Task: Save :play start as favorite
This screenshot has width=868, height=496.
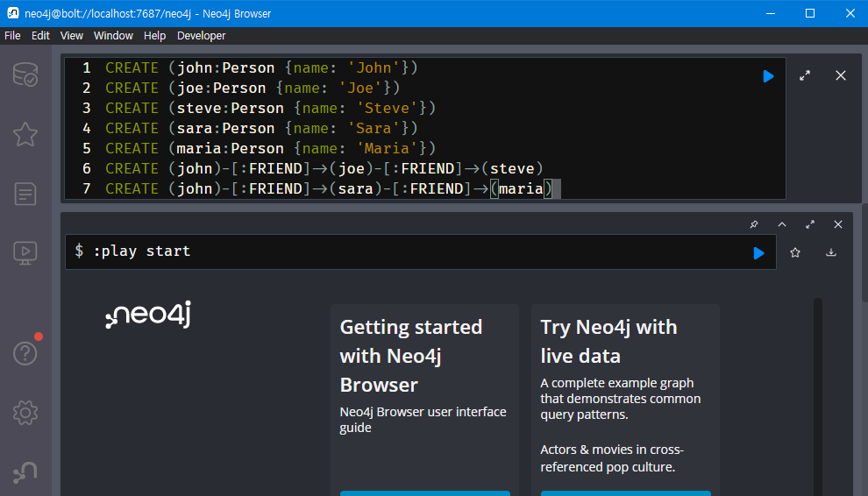Action: click(795, 253)
